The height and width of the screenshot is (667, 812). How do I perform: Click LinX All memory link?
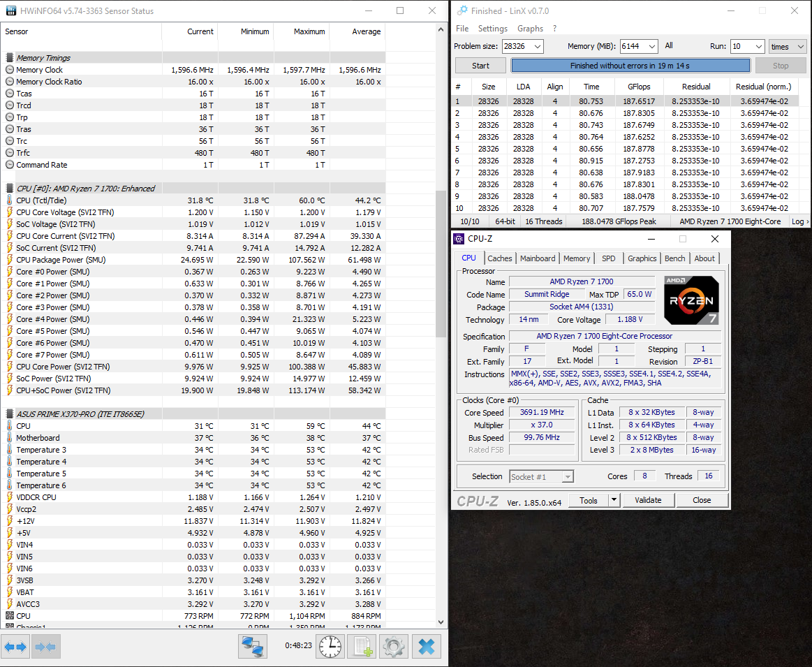669,45
